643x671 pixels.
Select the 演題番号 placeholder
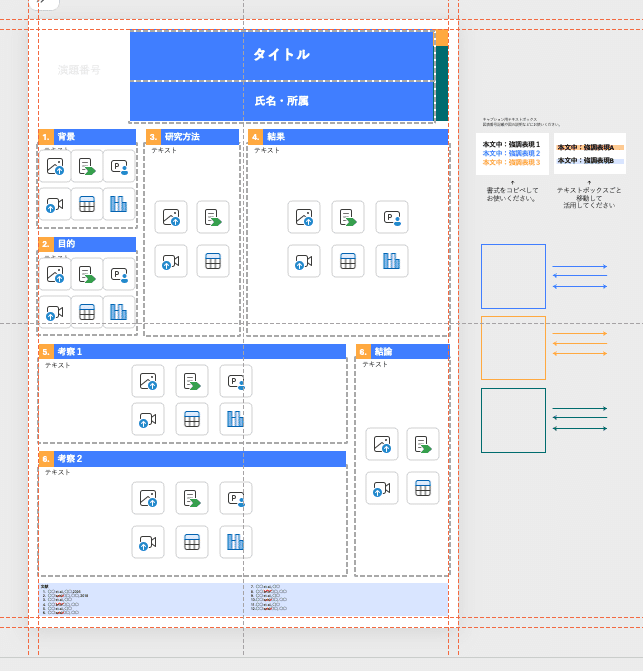[x=79, y=70]
